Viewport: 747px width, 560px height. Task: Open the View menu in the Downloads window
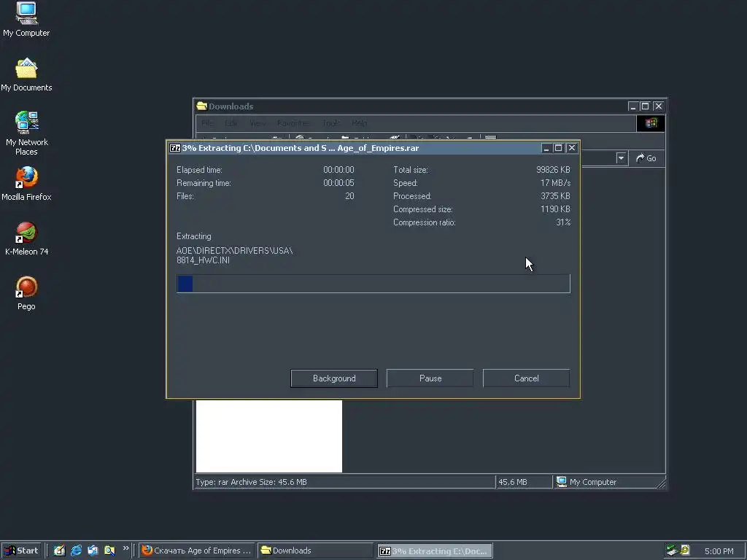point(258,123)
